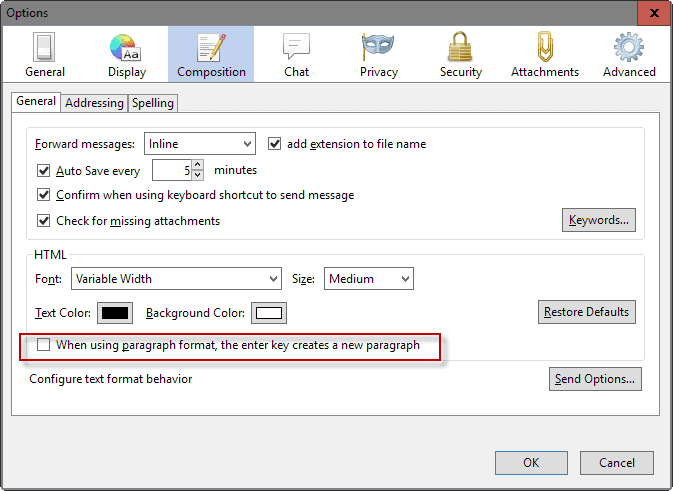Switch to the Addressing tab
The width and height of the screenshot is (673, 491).
click(94, 103)
